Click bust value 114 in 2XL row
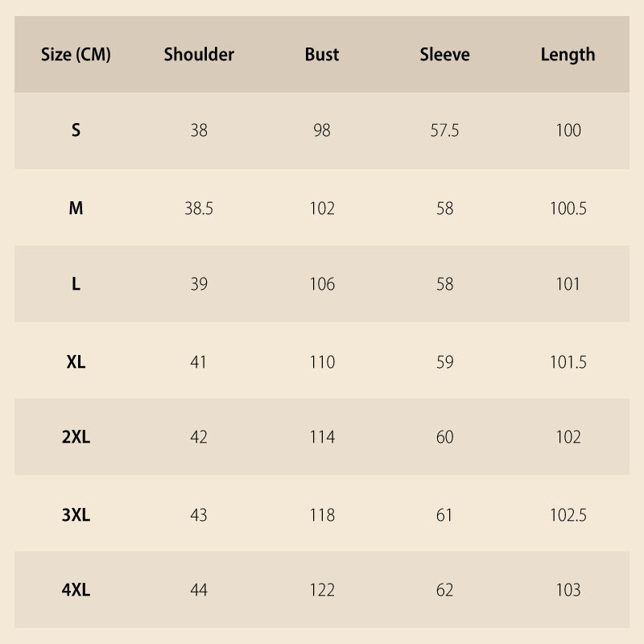The image size is (644, 644). click(x=322, y=437)
